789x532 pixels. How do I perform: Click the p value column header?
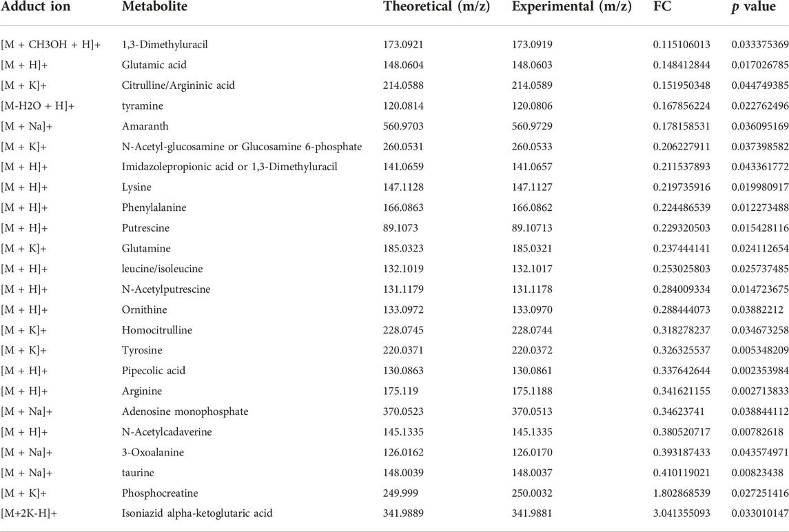point(754,7)
